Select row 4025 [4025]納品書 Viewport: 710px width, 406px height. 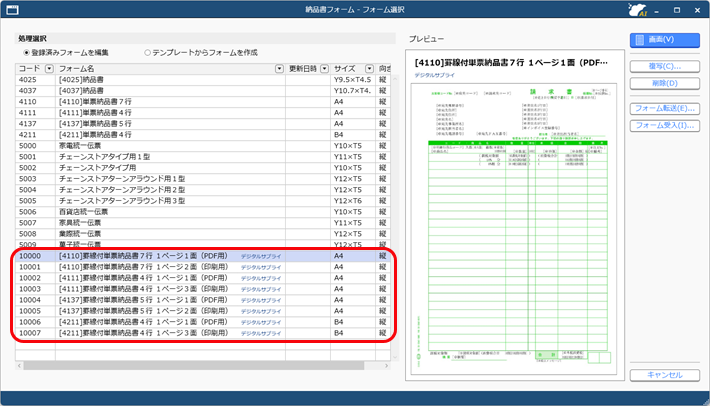click(203, 80)
